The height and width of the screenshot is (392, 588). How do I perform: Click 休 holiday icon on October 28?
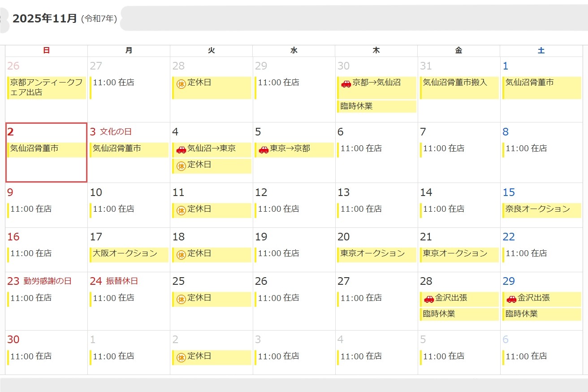click(x=181, y=84)
